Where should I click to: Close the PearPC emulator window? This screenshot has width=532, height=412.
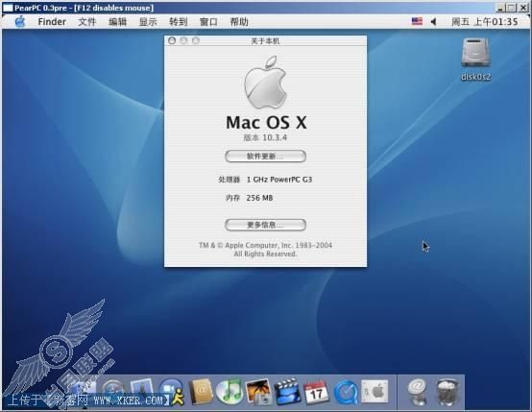[x=523, y=8]
